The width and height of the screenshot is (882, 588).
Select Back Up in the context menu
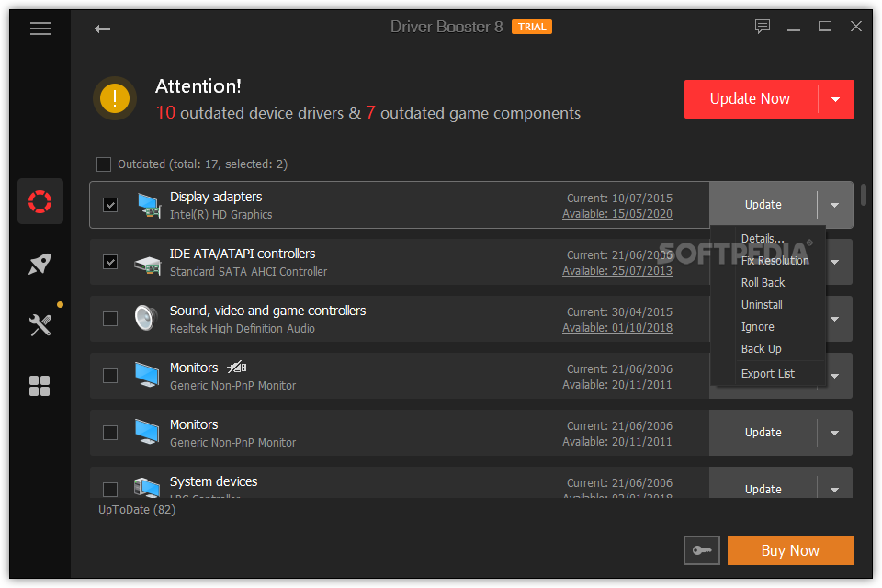point(761,349)
